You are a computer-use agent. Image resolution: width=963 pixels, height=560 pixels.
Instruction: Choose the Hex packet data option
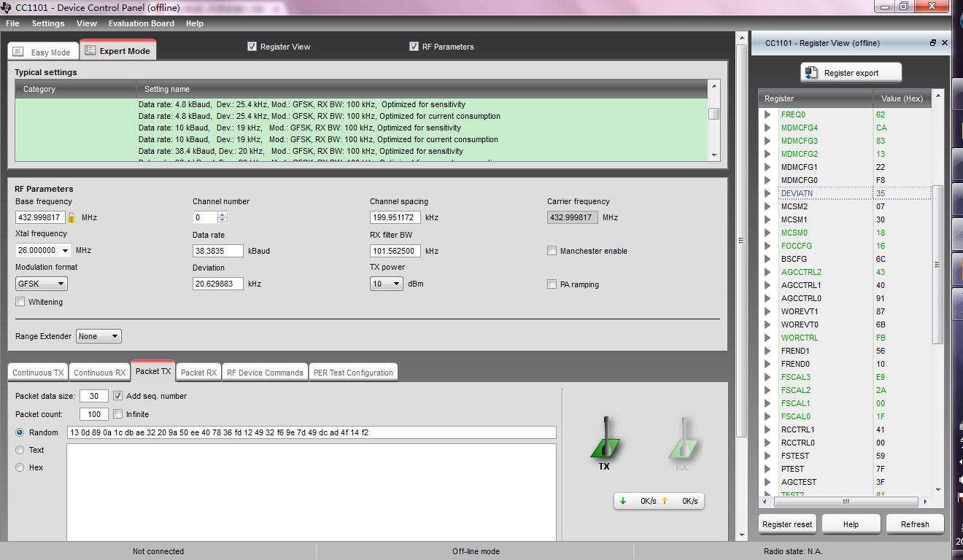tap(20, 467)
